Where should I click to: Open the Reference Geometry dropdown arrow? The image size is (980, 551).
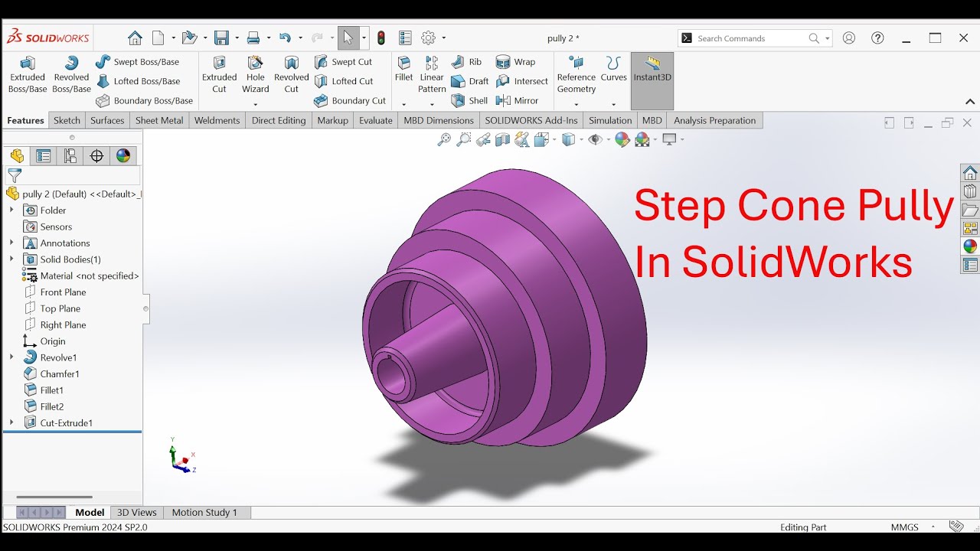point(577,105)
